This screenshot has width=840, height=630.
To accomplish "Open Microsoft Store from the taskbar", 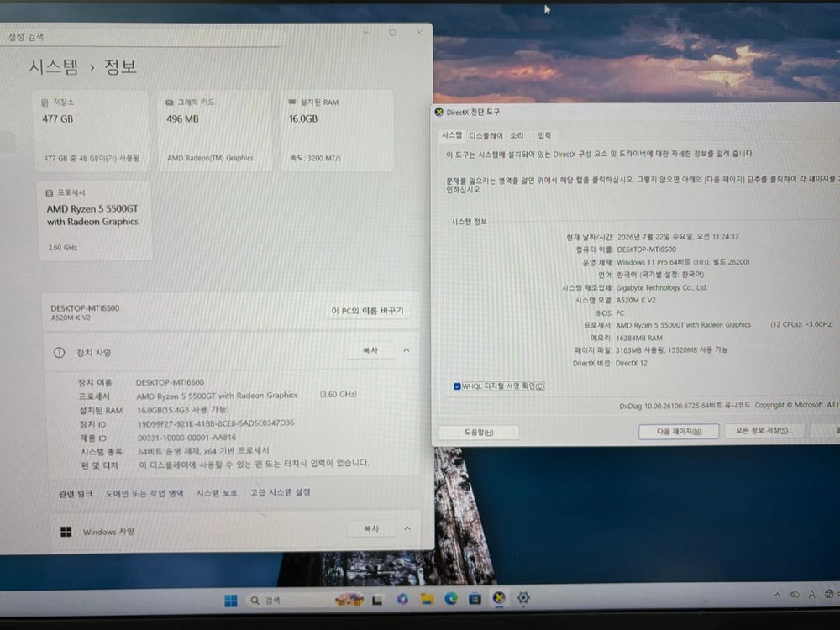I will [x=475, y=598].
